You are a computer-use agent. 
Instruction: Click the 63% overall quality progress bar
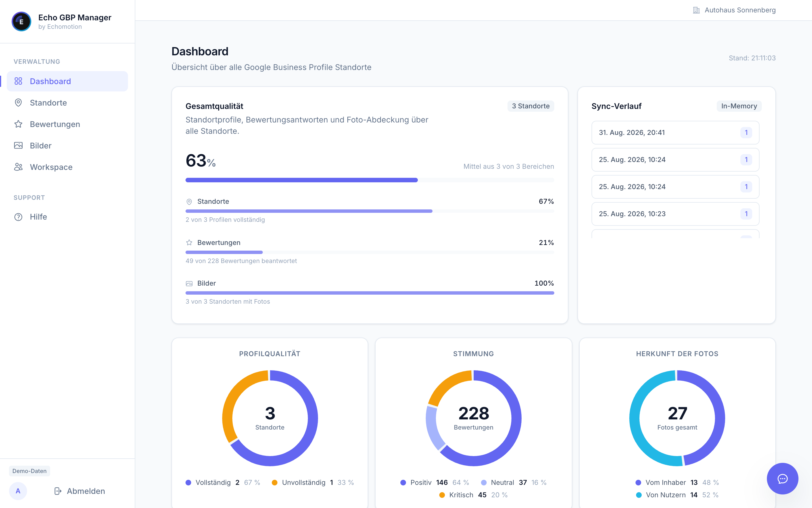coord(370,180)
